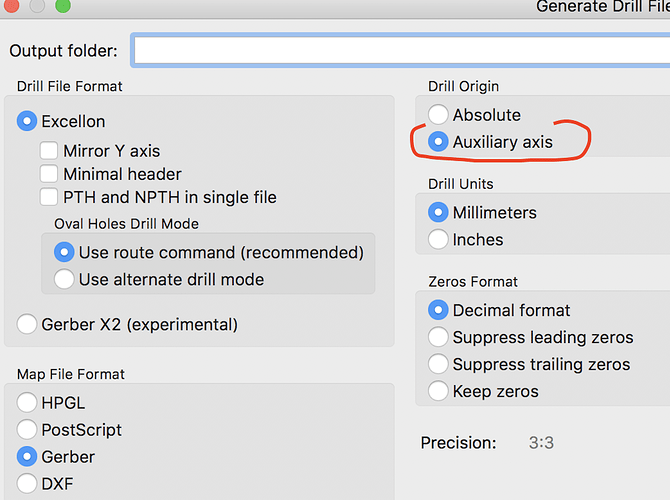Select Decimal format for zeros
The width and height of the screenshot is (670, 500).
[x=438, y=310]
